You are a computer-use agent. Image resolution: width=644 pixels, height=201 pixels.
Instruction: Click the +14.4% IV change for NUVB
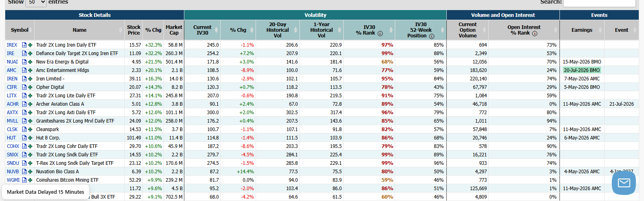click(x=246, y=172)
